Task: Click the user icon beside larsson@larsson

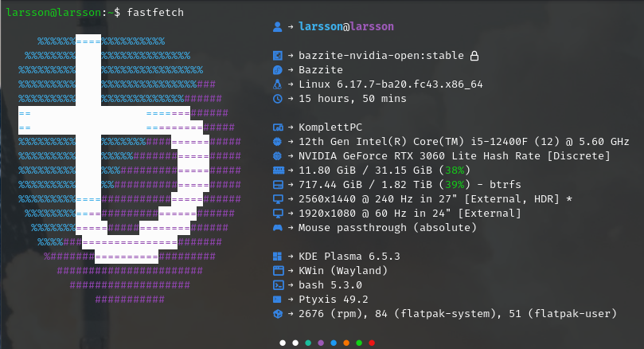Action: 278,27
